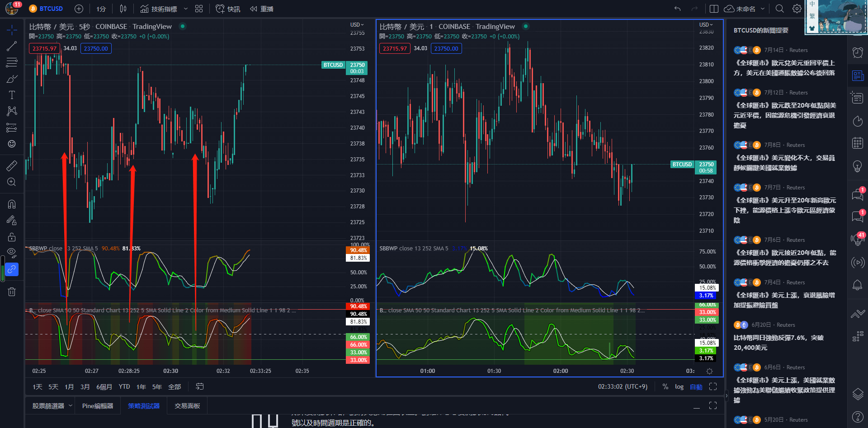868x428 pixels.
Task: Open the chart patterns tool
Action: [12, 111]
